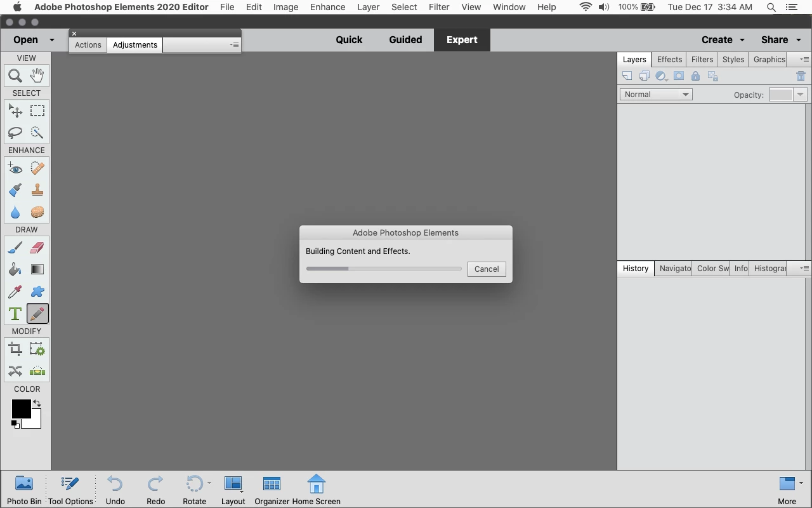Image resolution: width=812 pixels, height=508 pixels.
Task: Click the Building Content progress bar
Action: [x=384, y=269]
